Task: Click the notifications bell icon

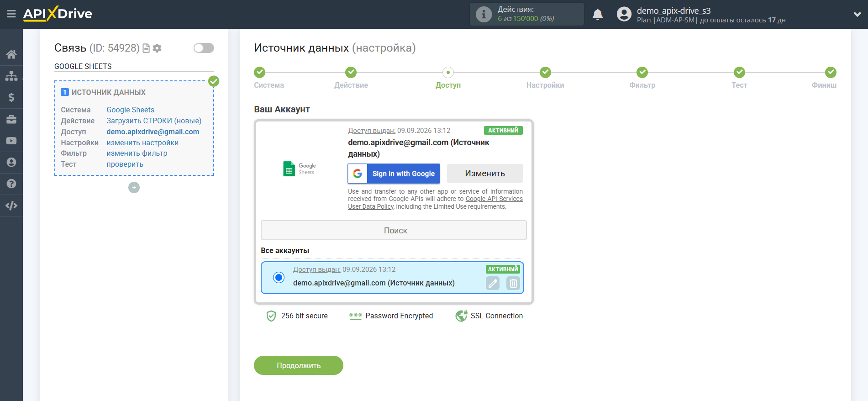Action: [x=598, y=15]
